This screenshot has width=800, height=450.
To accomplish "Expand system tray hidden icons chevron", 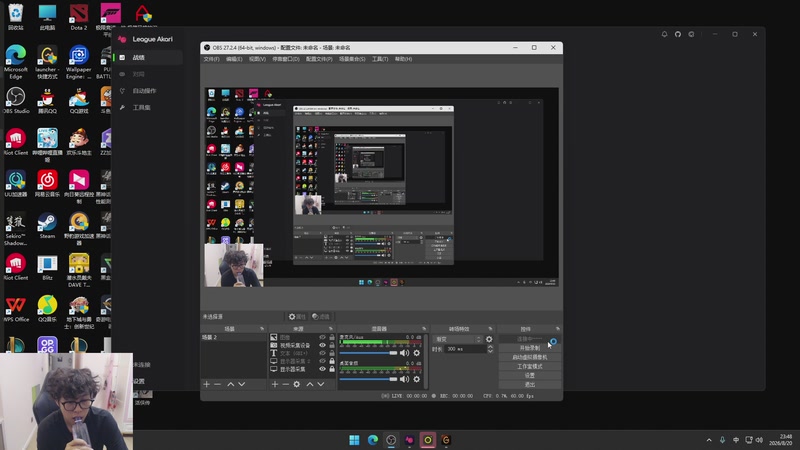I will tap(709, 440).
